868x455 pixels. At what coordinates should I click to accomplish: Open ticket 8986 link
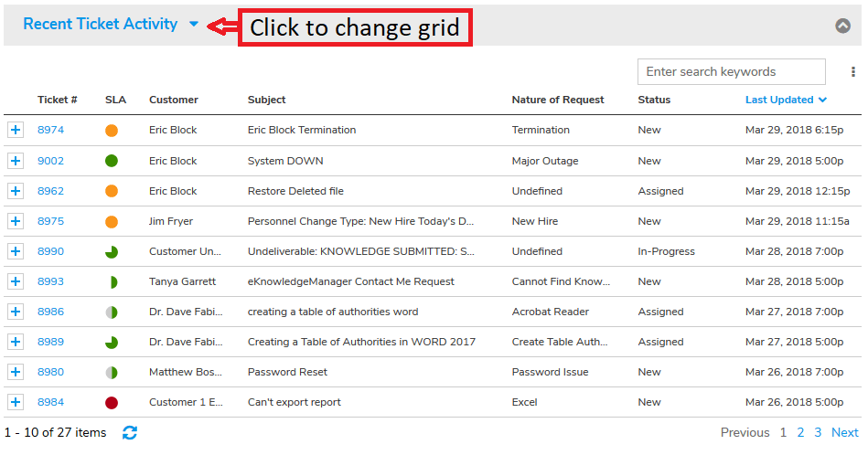coord(50,312)
